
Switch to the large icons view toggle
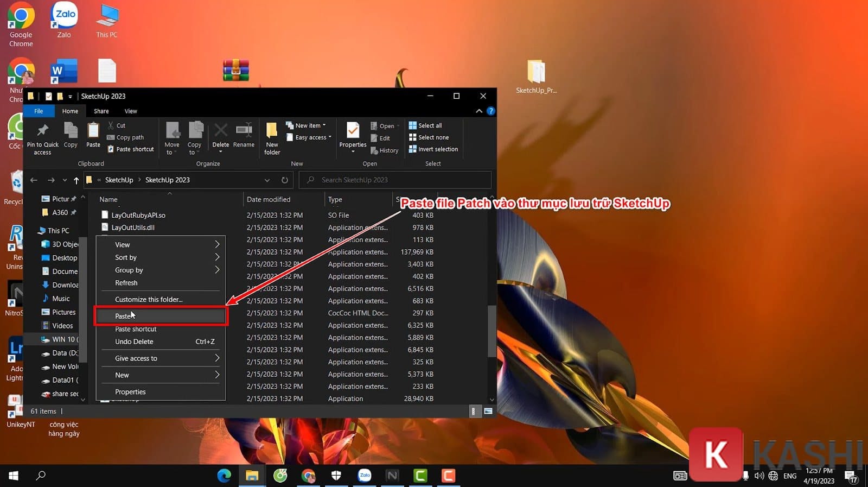click(488, 412)
